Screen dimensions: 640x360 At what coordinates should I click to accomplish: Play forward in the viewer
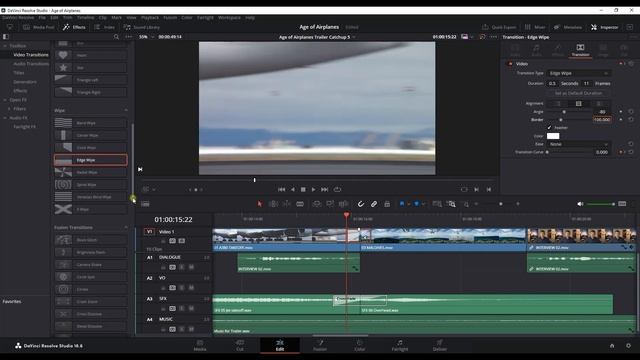click(x=313, y=189)
